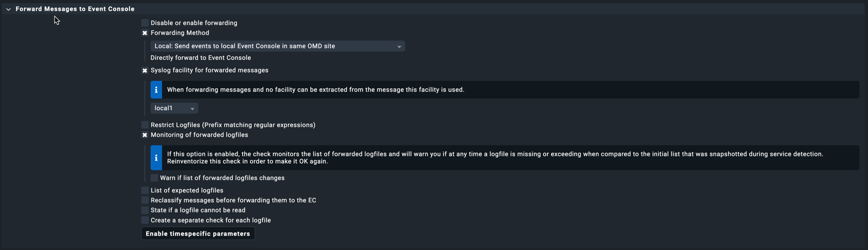Uncheck 'Monitoring of forwarded logfiles'
868x250 pixels.
[145, 135]
